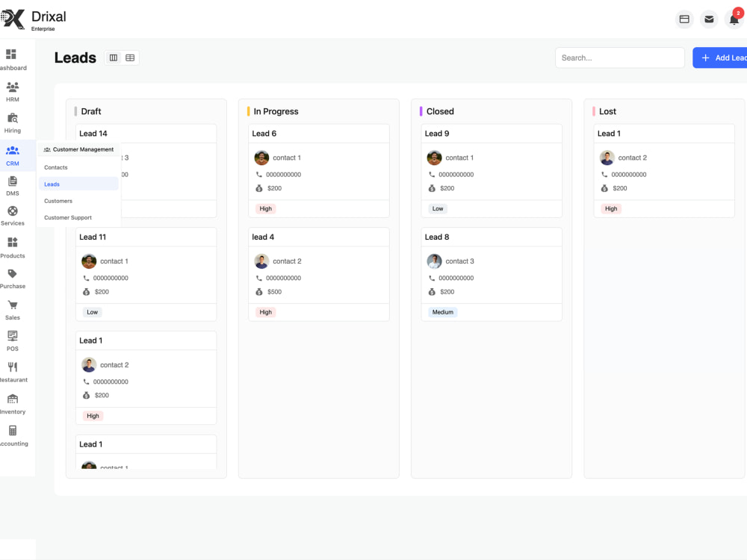Click contact 1 avatar on Lead 9
The height and width of the screenshot is (560, 747).
point(434,158)
